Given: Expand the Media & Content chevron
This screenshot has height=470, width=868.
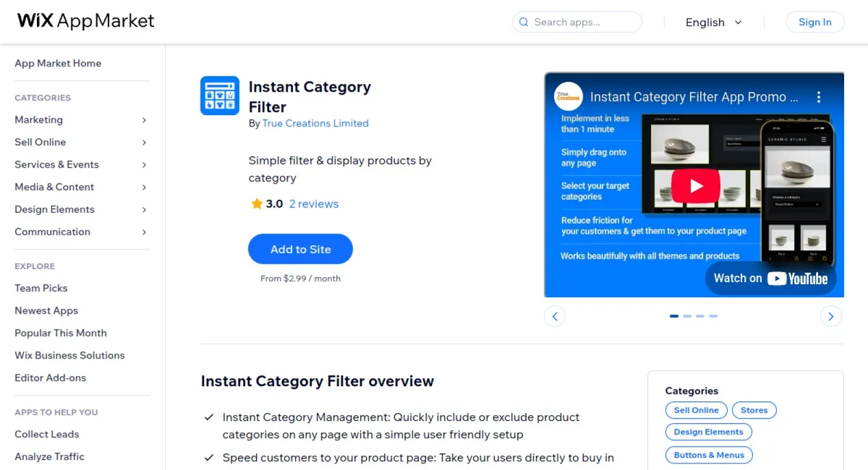Looking at the screenshot, I should tap(144, 187).
